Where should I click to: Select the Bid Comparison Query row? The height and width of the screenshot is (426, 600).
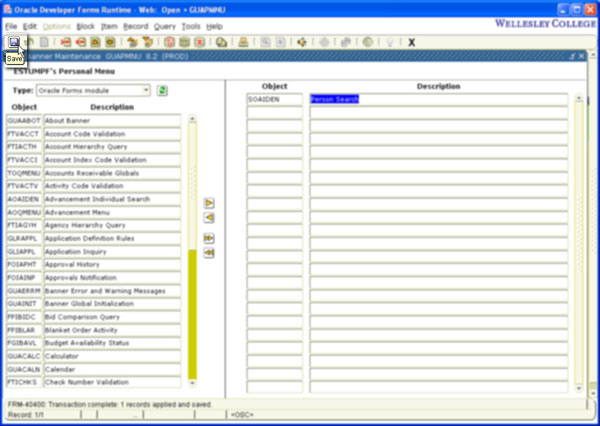tap(94, 317)
